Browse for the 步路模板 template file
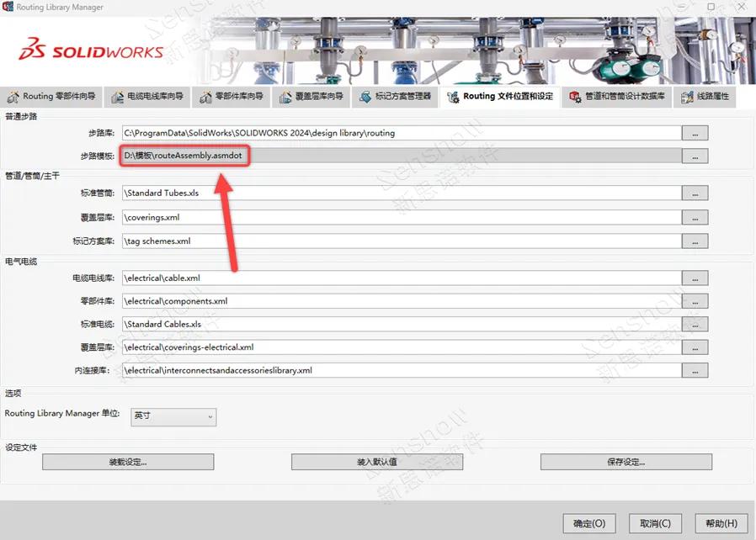The image size is (756, 540). click(x=695, y=156)
